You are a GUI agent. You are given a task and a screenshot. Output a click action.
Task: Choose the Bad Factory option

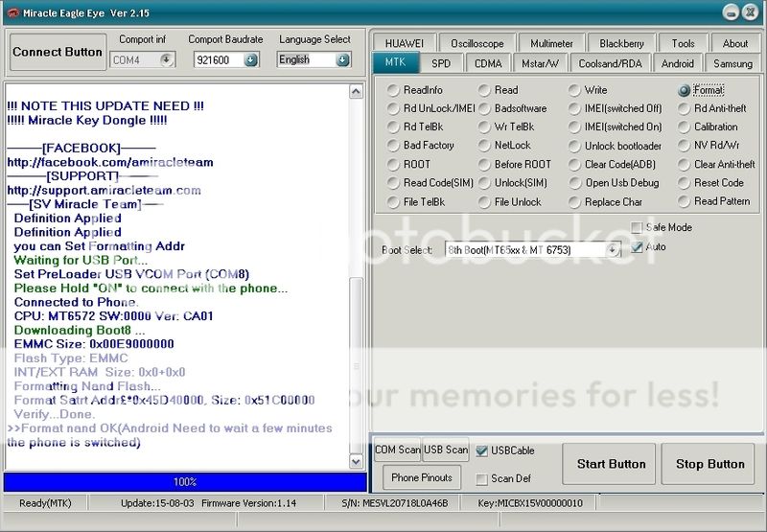[x=420, y=146]
